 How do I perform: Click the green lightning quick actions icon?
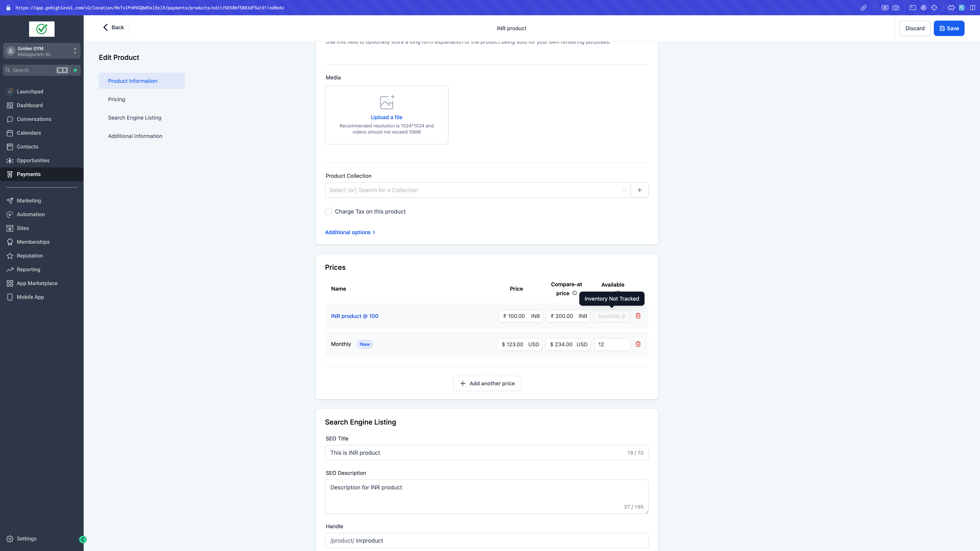point(75,70)
